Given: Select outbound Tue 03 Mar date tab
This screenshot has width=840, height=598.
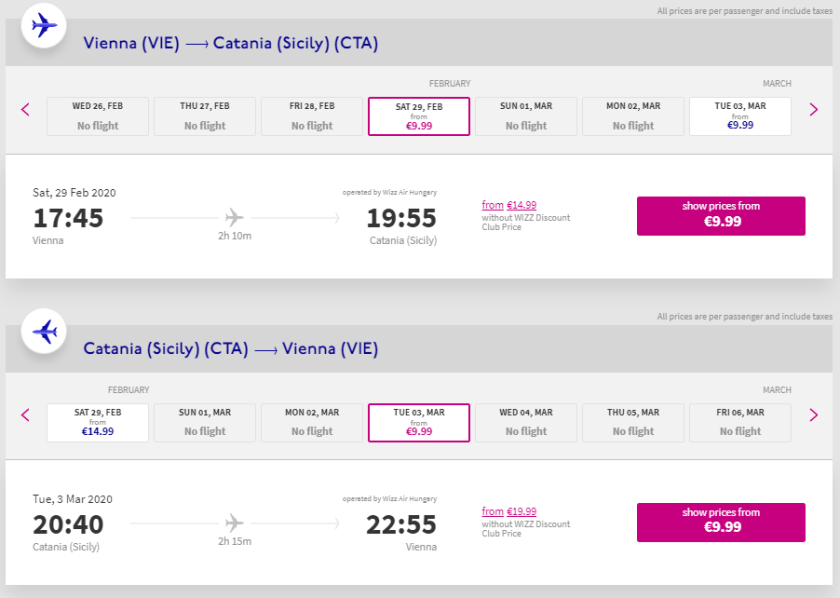Looking at the screenshot, I should coord(740,116).
